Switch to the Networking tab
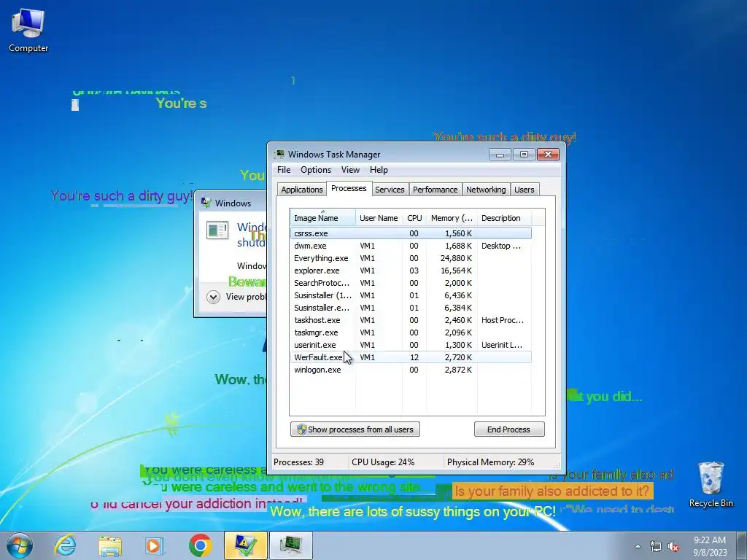 (x=486, y=190)
